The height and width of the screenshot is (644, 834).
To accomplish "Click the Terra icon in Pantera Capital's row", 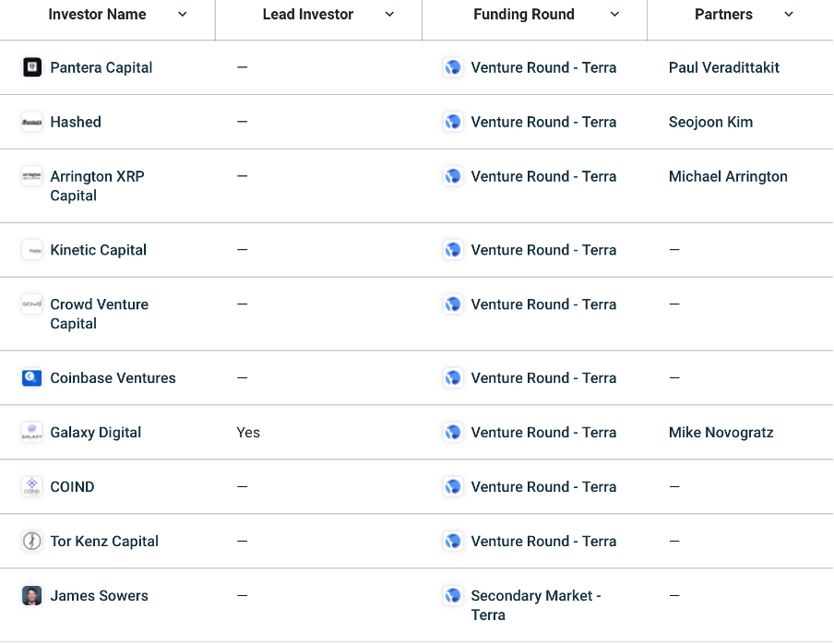I will (453, 67).
